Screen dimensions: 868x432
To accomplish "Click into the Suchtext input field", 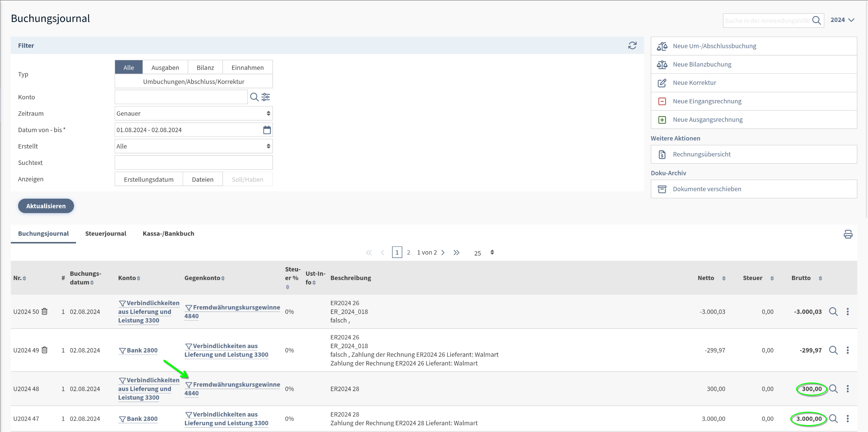I will coord(193,163).
